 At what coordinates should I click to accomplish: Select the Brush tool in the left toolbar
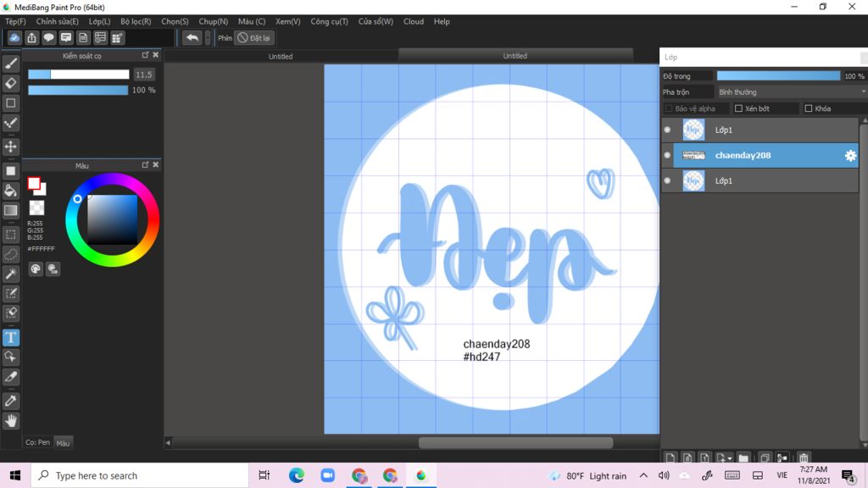click(10, 64)
